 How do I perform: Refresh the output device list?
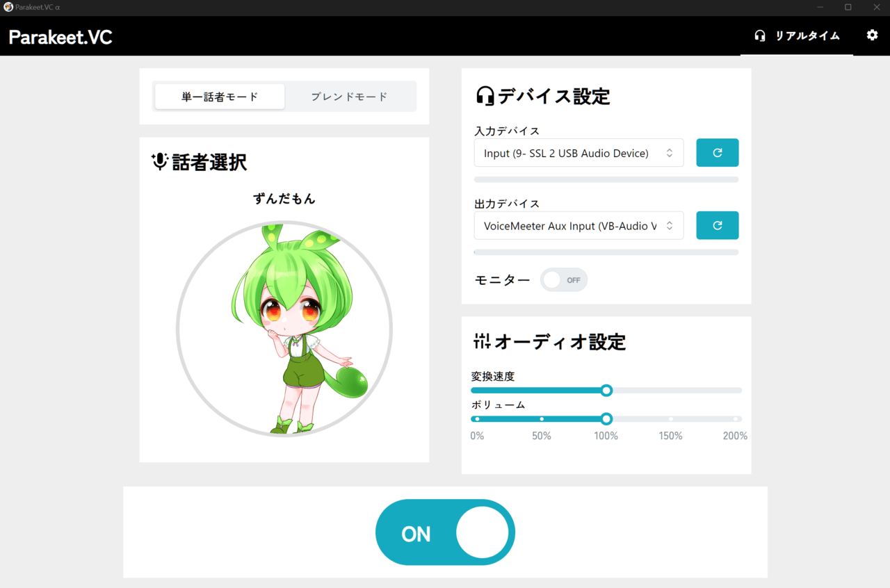point(718,225)
